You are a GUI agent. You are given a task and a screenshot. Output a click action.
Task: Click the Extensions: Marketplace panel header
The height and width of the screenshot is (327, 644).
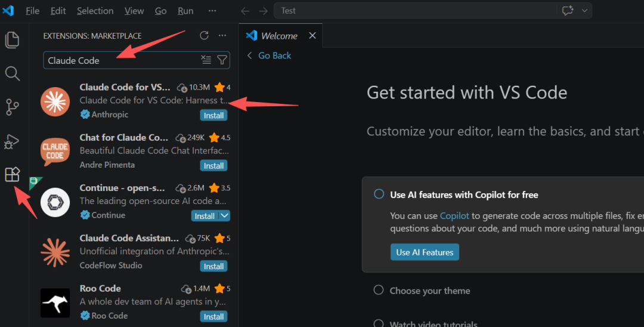92,36
